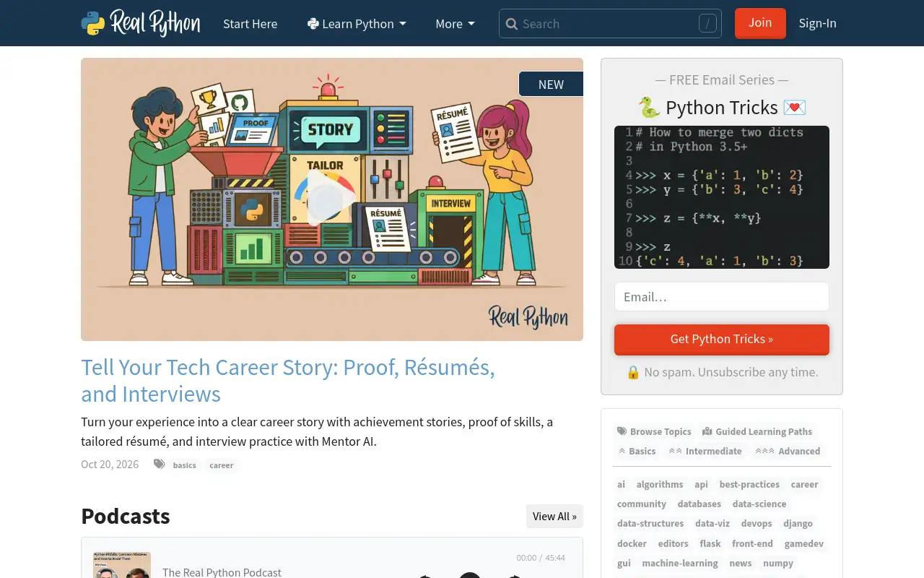
Task: Focus the Email input field
Action: [722, 297]
